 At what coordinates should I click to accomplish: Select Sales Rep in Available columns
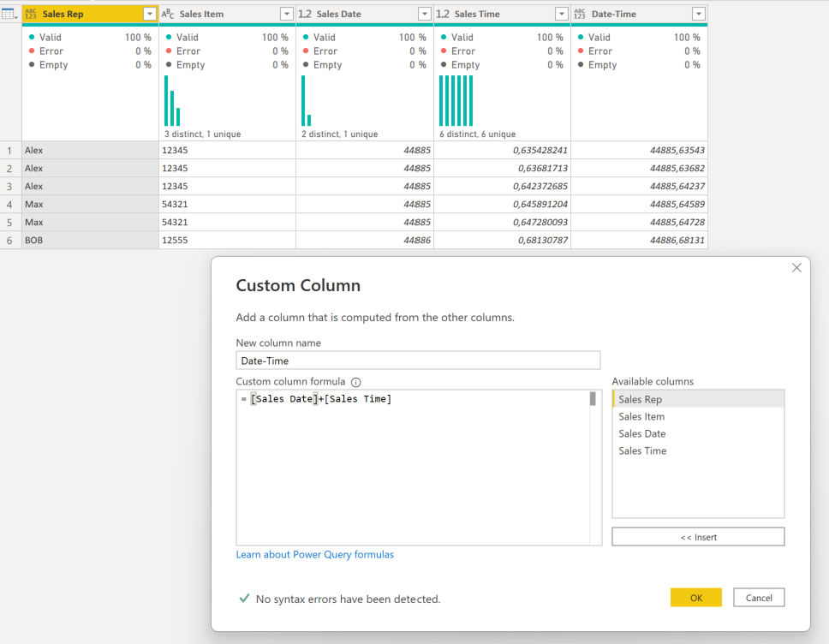[698, 399]
